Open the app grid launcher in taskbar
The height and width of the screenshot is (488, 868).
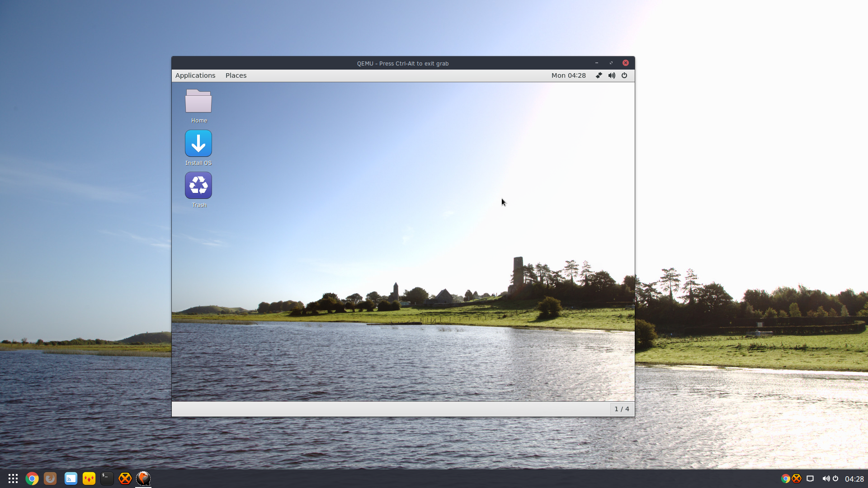click(x=13, y=479)
